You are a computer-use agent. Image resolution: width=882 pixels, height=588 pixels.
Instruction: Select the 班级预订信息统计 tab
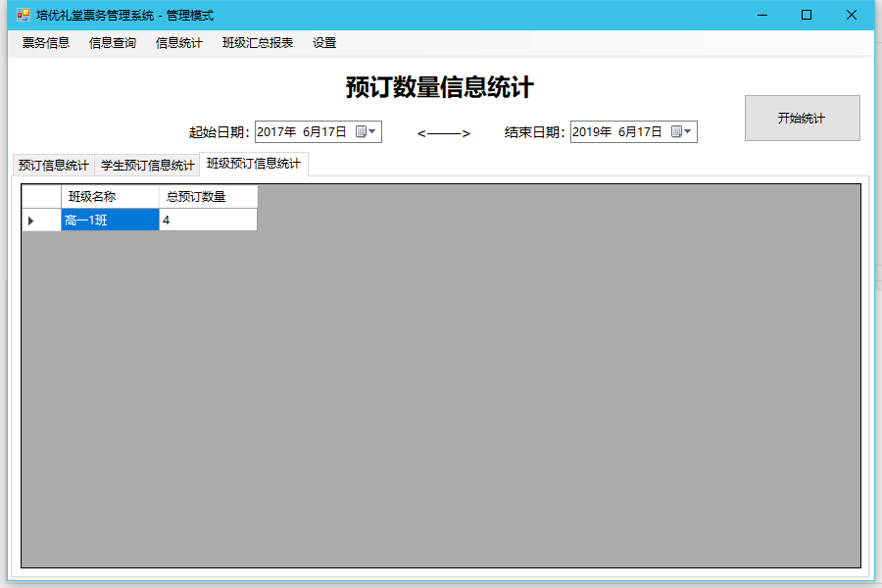254,164
